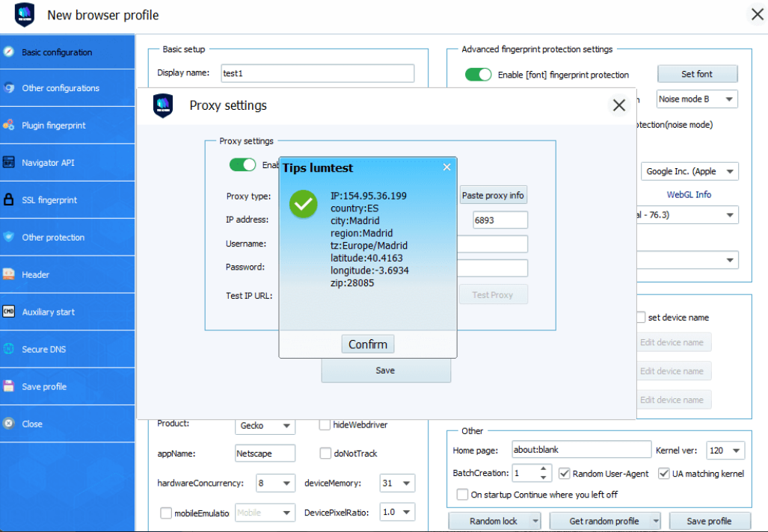The height and width of the screenshot is (532, 768).
Task: Toggle the Enable proxy switch
Action: pyautogui.click(x=242, y=164)
